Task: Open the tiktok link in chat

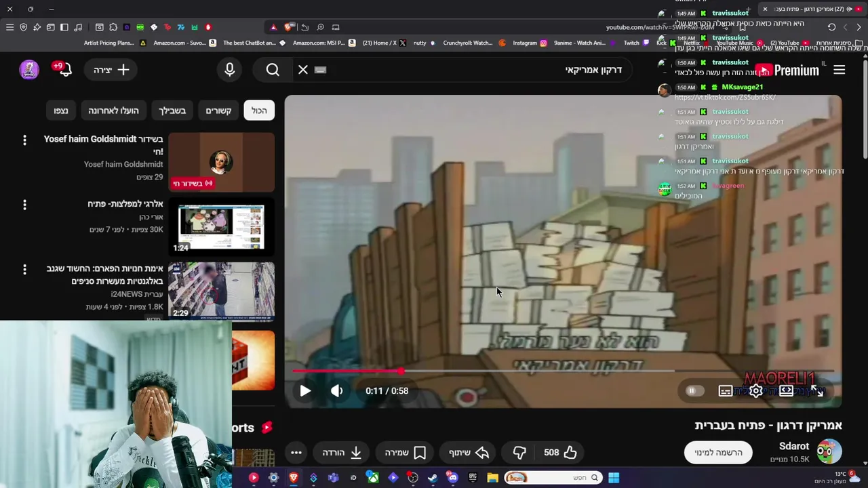Action: 725,97
